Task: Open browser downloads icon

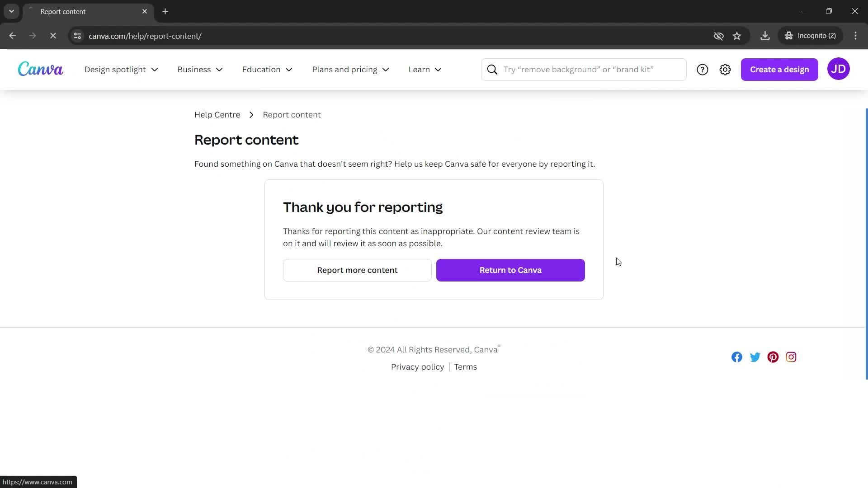Action: [x=765, y=36]
